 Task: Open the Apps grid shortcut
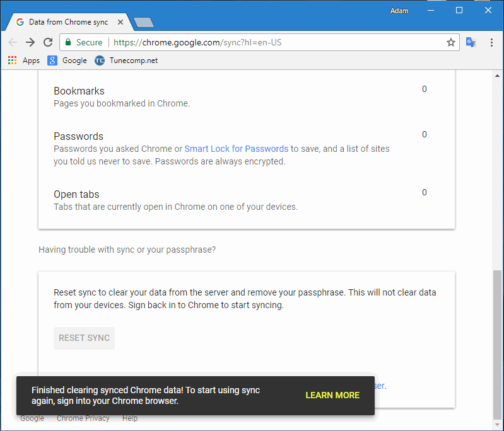(x=24, y=60)
